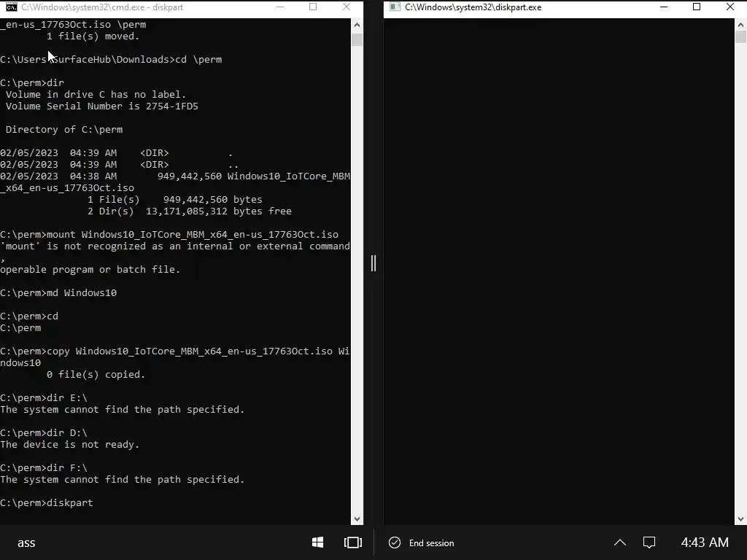Click the End session button
This screenshot has height=560, width=747.
(422, 542)
